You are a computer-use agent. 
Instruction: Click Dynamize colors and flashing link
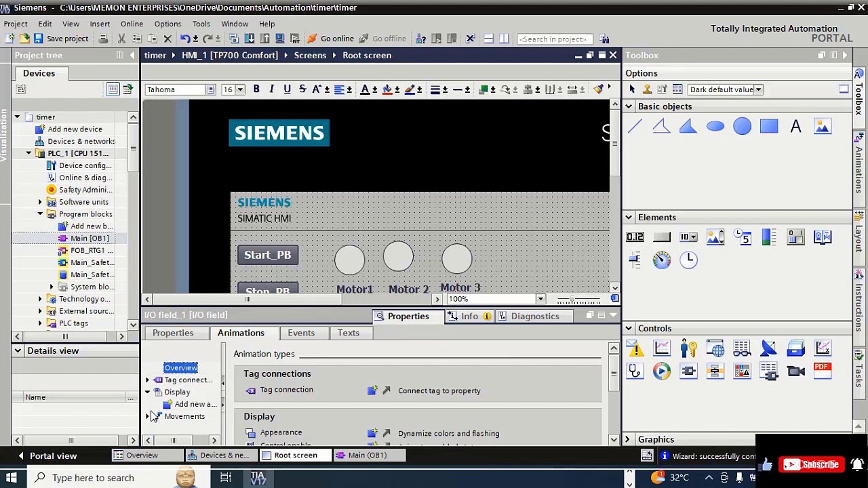(448, 433)
